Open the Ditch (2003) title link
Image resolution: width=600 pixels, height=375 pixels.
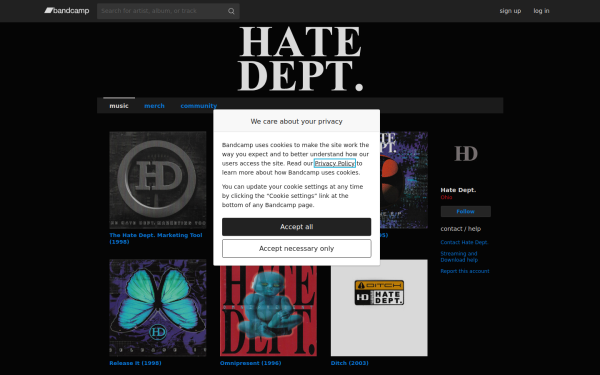pyautogui.click(x=349, y=363)
